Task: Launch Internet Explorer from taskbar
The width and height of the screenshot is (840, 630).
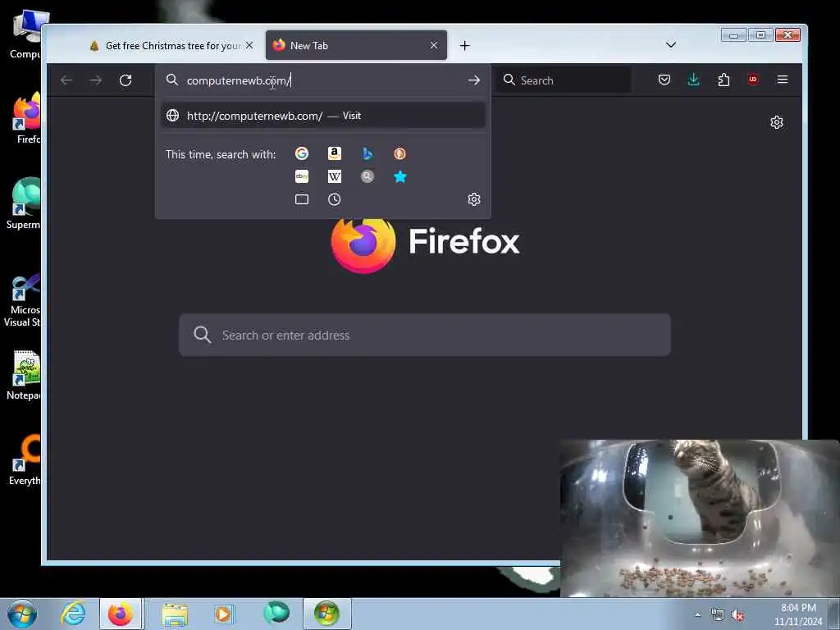Action: (x=73, y=614)
